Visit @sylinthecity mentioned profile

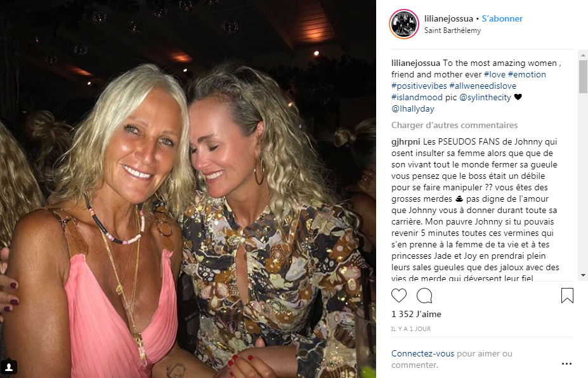coord(485,98)
